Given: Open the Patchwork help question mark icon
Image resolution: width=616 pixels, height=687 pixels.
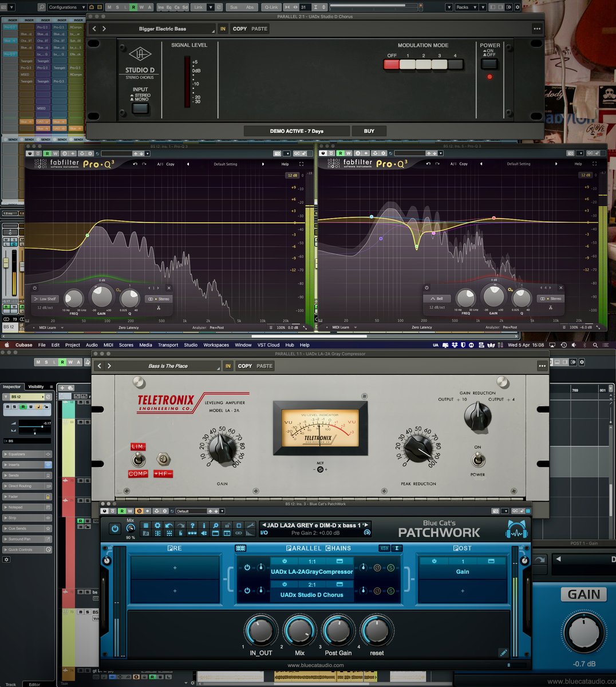Looking at the screenshot, I should tap(192, 526).
